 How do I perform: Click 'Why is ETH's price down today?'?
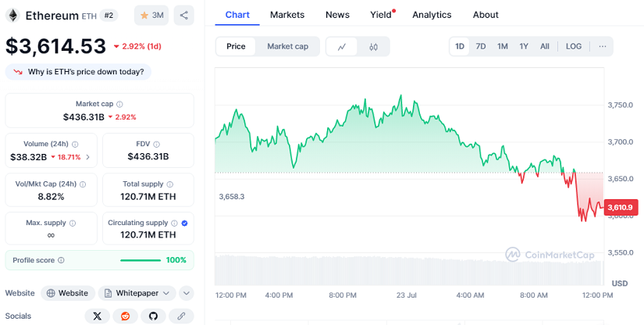[78, 72]
